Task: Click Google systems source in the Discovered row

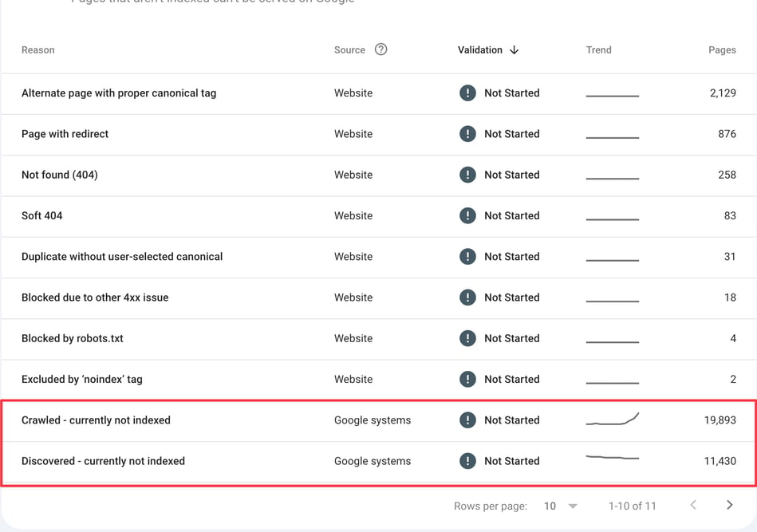Action: (373, 461)
